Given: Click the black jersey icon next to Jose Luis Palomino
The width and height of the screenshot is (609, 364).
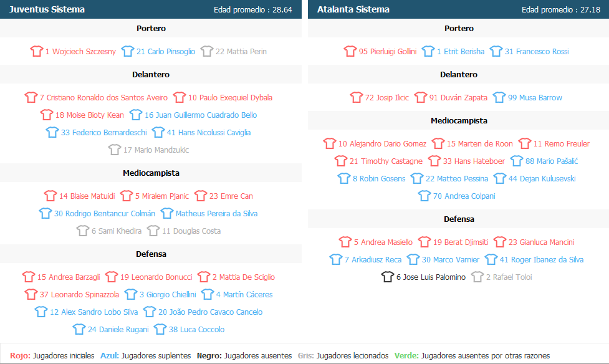Looking at the screenshot, I should [388, 277].
